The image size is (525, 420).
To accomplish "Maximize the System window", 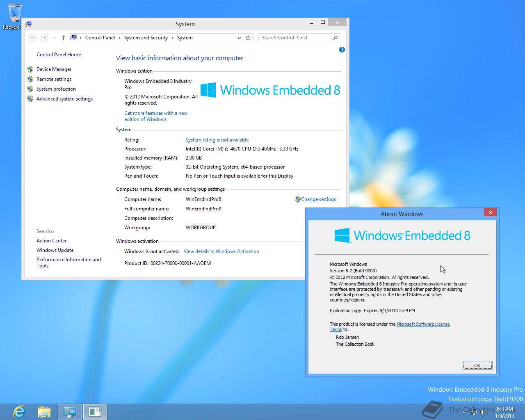I will pos(323,23).
